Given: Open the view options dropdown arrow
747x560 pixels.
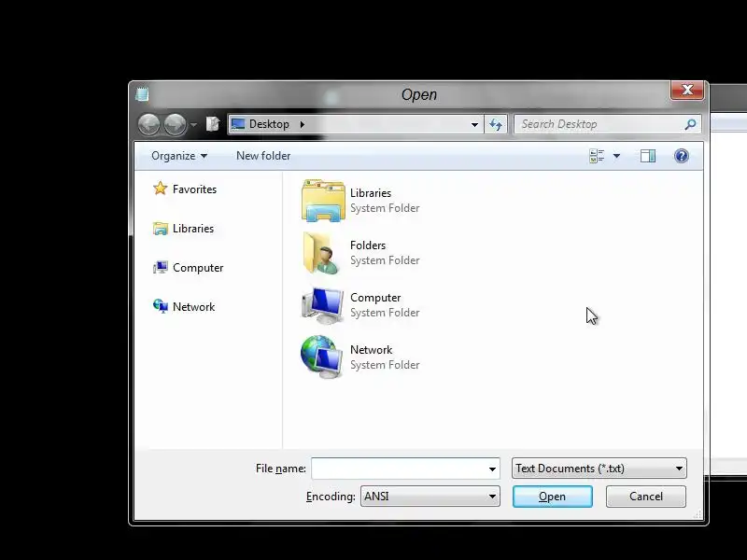Looking at the screenshot, I should point(616,156).
